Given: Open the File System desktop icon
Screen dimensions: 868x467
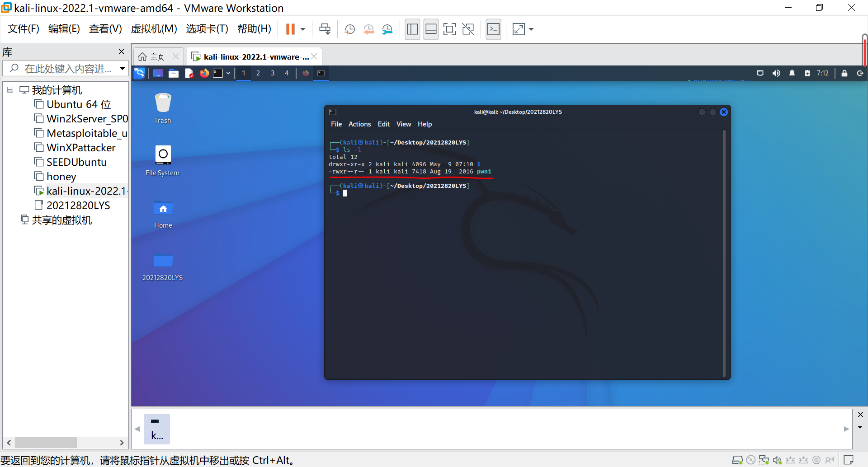Looking at the screenshot, I should [x=163, y=161].
